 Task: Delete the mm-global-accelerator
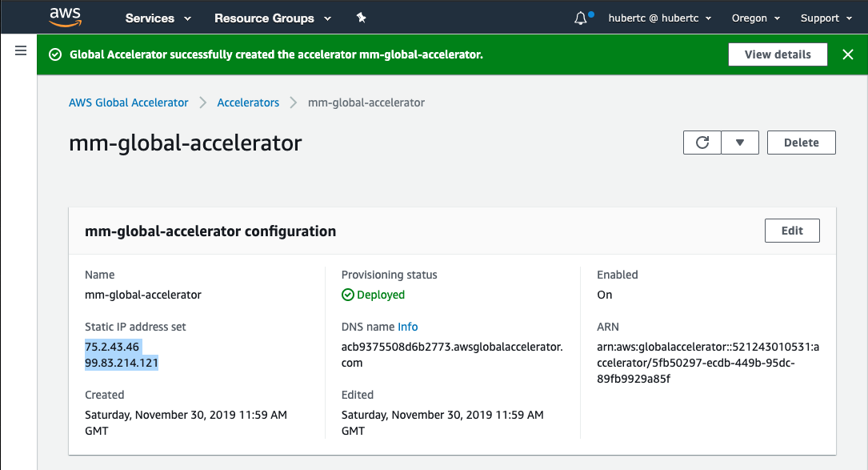coord(801,143)
